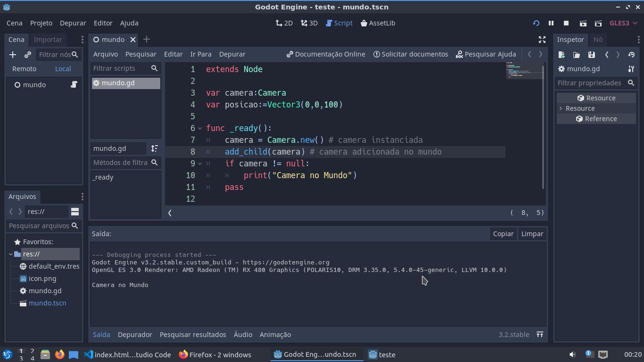
Task: Fold the if block at line 9
Action: click(x=200, y=164)
